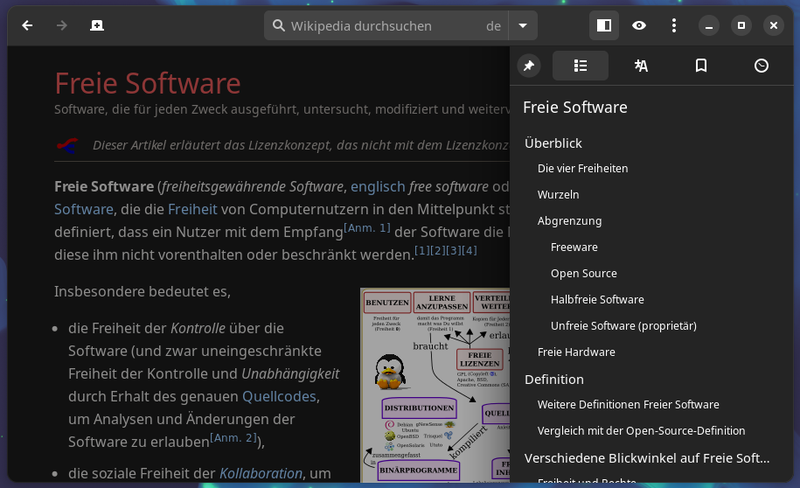Close the Wikipedia window

(773, 26)
